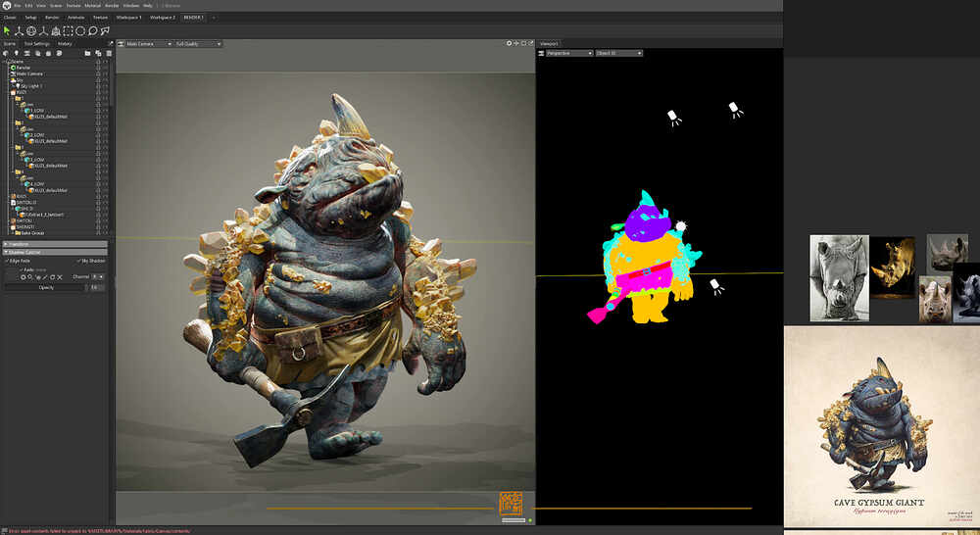This screenshot has width=980, height=535.
Task: Add a workspace with the plus tab
Action: pos(214,18)
